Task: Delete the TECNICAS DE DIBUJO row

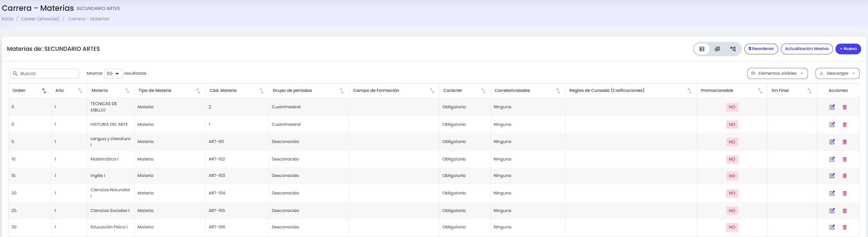Action: (845, 107)
